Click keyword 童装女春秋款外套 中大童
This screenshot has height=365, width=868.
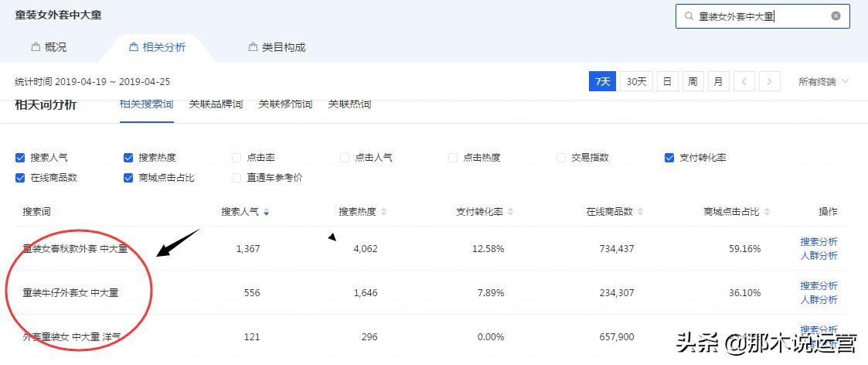75,249
